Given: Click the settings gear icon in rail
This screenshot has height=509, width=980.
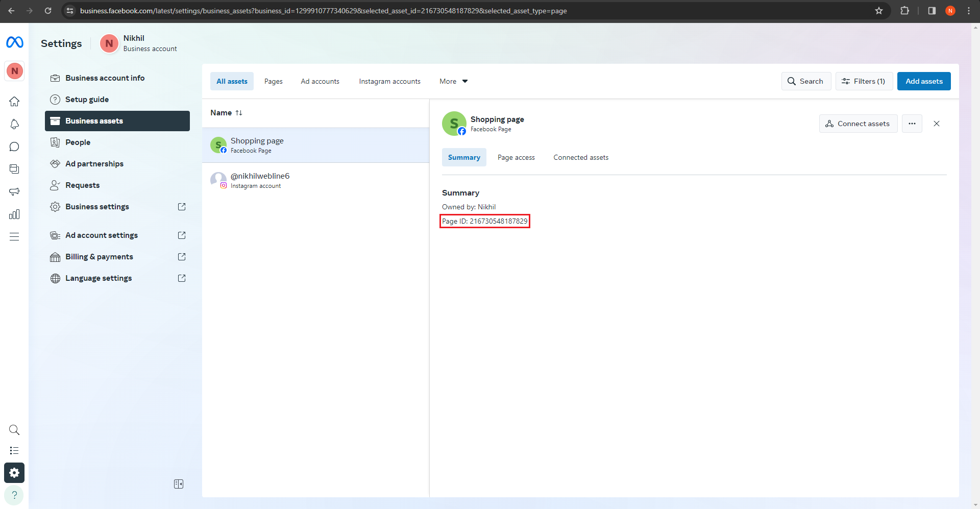Looking at the screenshot, I should [x=14, y=473].
